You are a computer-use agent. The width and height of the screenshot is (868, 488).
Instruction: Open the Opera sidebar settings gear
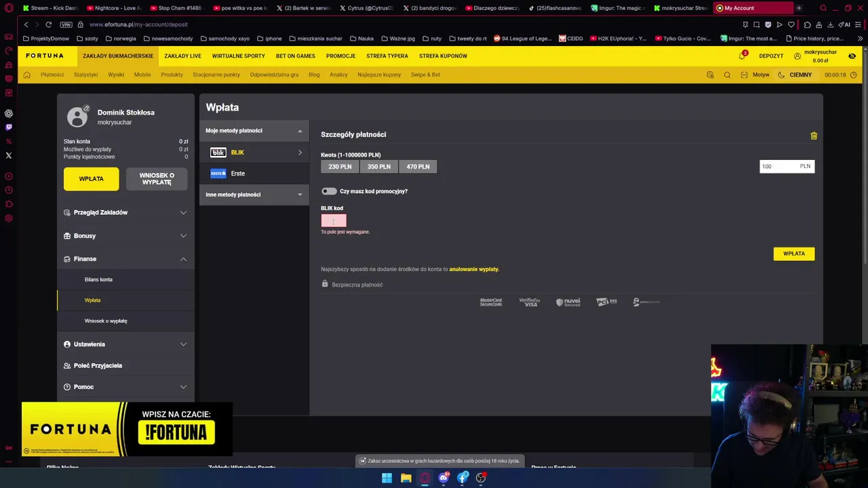tap(9, 218)
